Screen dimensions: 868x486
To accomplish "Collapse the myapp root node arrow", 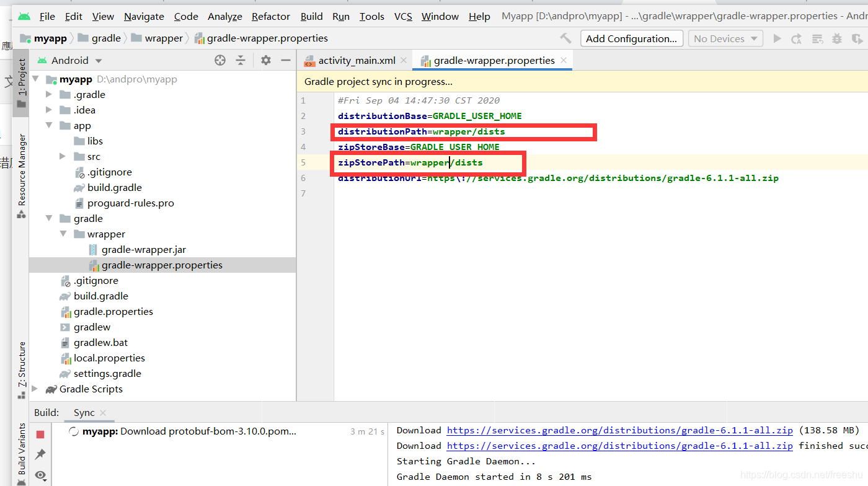I will (35, 79).
